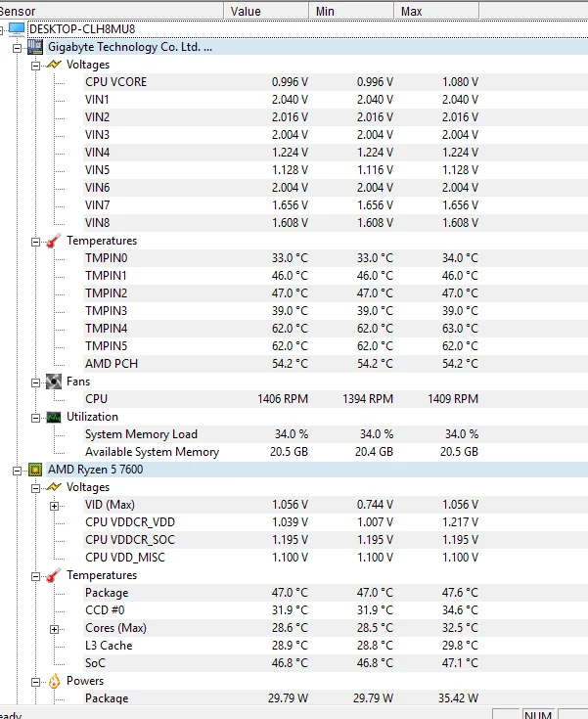
Task: Click the DESKTOP-CLH8MU8 computer icon
Action: (x=17, y=29)
